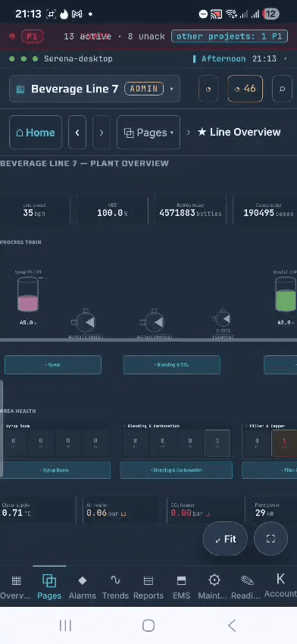Select the CO₂ header 0.00 bar tile
Image resolution: width=297 pixels, height=644 pixels.
pos(205,510)
